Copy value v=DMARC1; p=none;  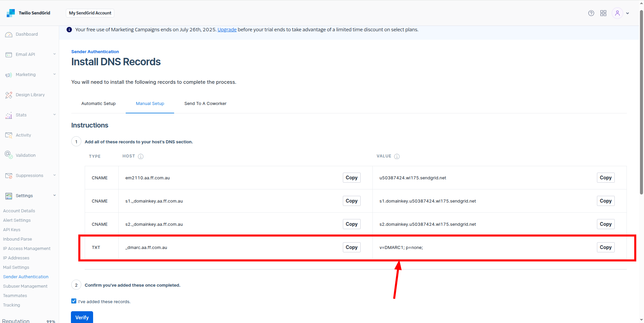tap(606, 247)
